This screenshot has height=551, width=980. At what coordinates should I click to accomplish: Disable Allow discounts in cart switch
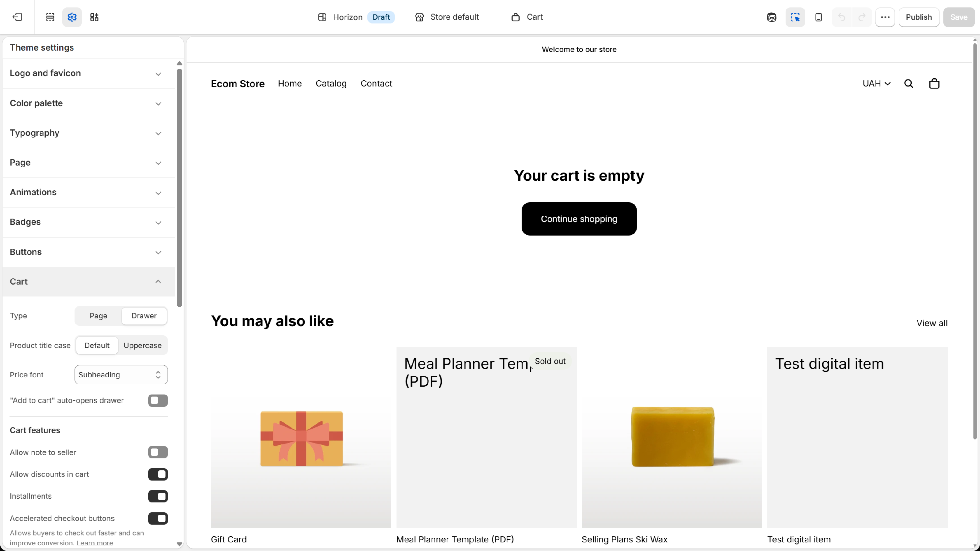(158, 474)
